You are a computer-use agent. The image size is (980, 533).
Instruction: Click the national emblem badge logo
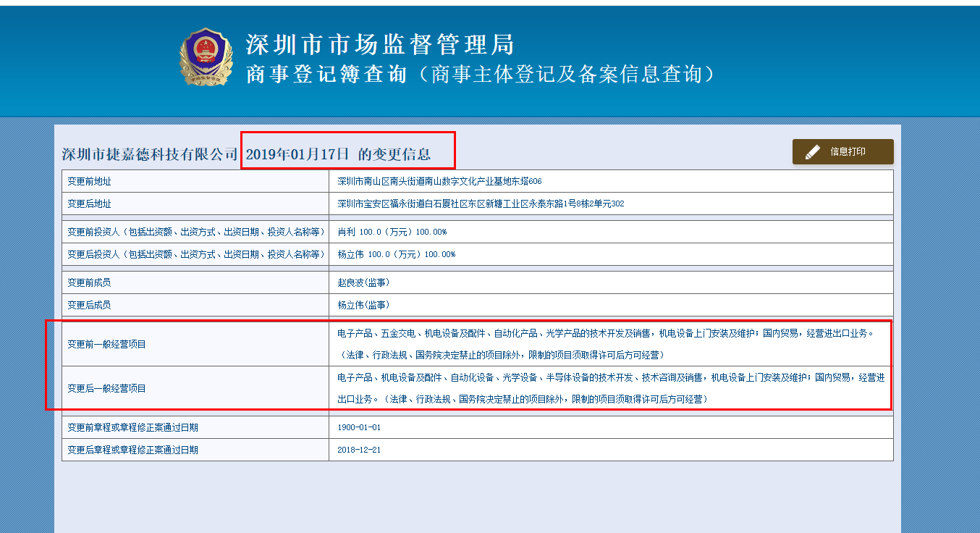coord(206,56)
